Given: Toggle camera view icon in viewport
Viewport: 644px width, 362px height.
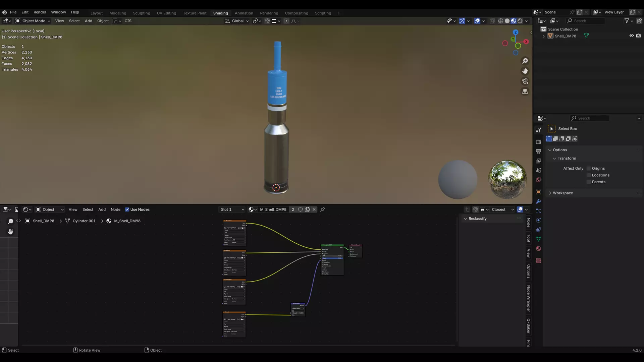Looking at the screenshot, I should tap(525, 81).
